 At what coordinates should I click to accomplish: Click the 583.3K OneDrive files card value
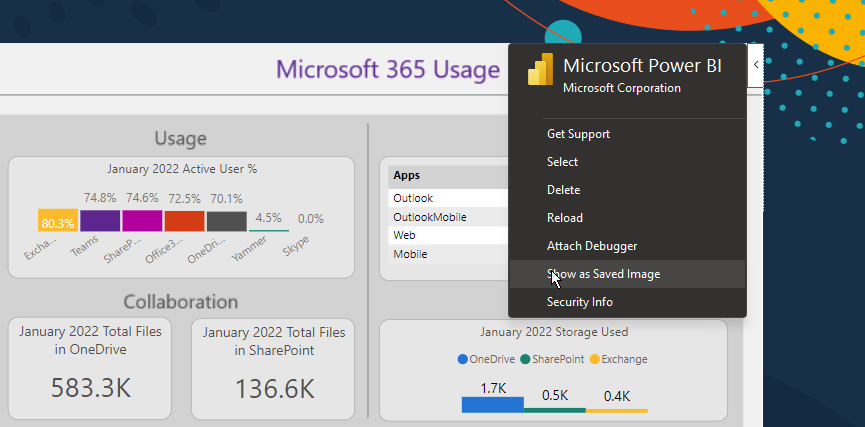coord(91,388)
